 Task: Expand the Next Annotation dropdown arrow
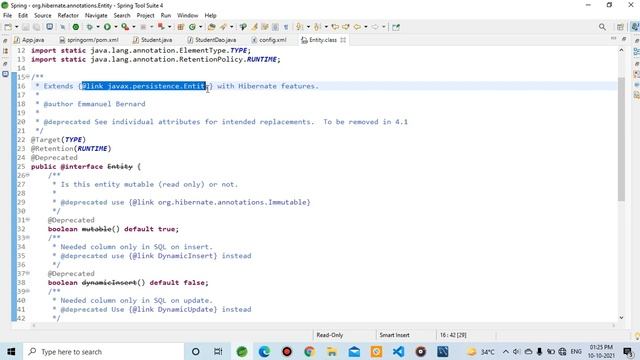pyautogui.click(x=308, y=27)
